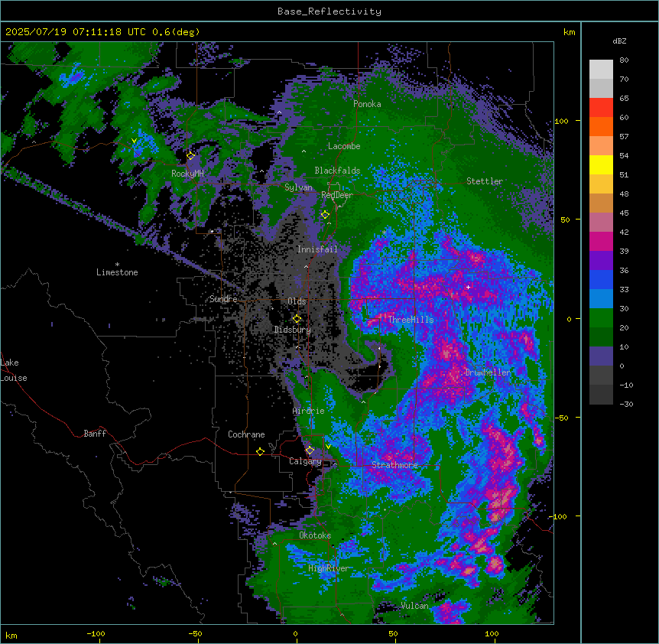The image size is (659, 644).
Task: Click the Innisfail city label
Action: [x=317, y=249]
